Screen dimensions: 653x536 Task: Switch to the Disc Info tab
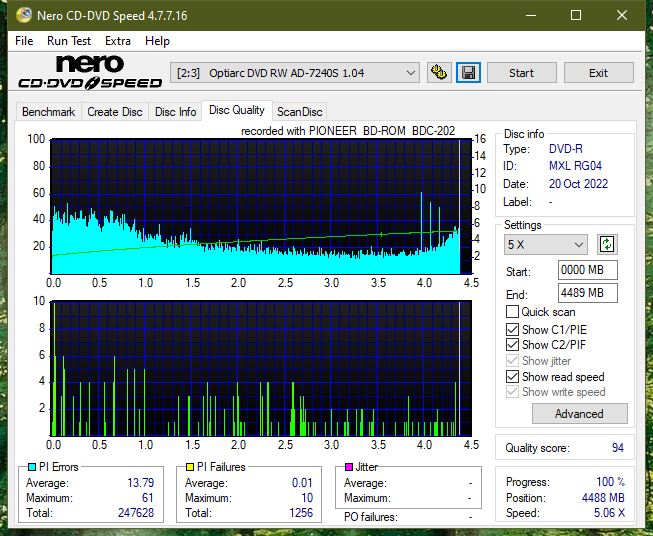[x=175, y=112]
